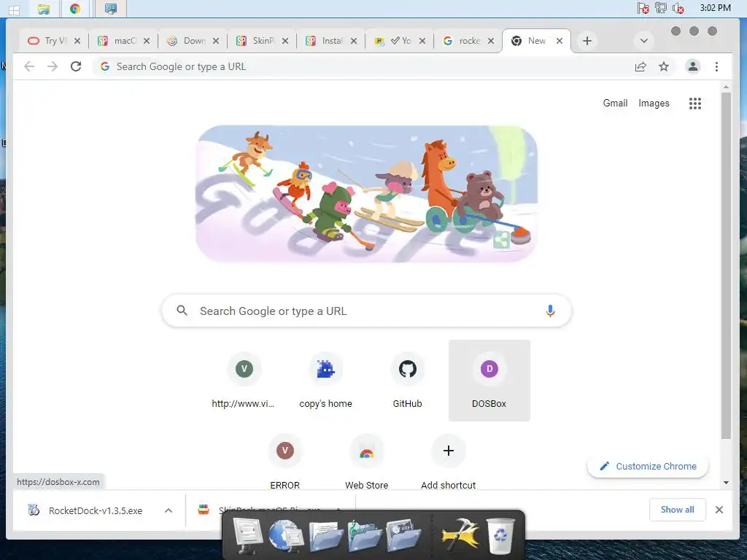Click the browser back arrow
The width and height of the screenshot is (747, 560).
(x=29, y=66)
